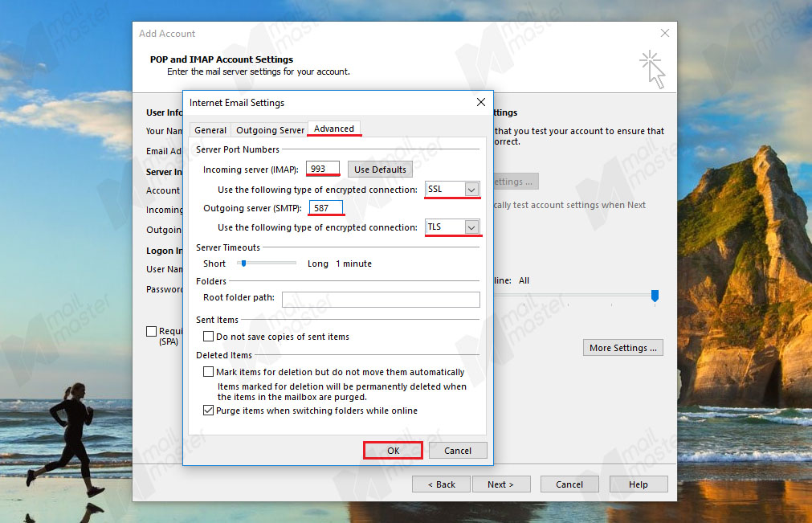Switch to the General tab
The height and width of the screenshot is (523, 812).
click(x=210, y=130)
